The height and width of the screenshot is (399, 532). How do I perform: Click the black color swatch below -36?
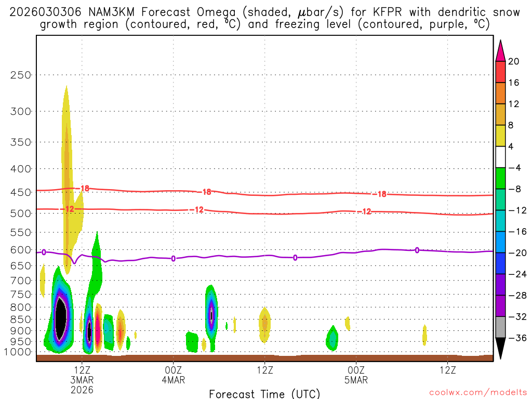point(500,348)
